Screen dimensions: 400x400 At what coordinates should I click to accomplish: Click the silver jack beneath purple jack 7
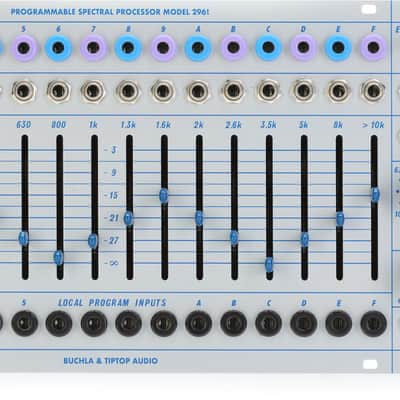pyautogui.click(x=93, y=91)
